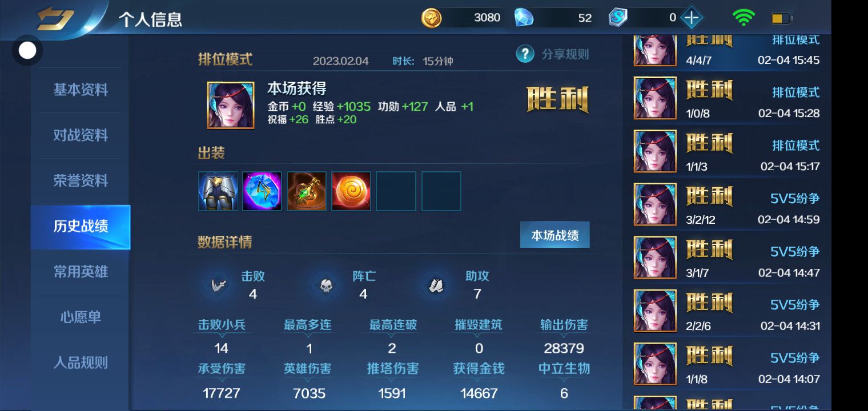868x411 pixels.
Task: Click the blue diamond currency icon
Action: 524,18
